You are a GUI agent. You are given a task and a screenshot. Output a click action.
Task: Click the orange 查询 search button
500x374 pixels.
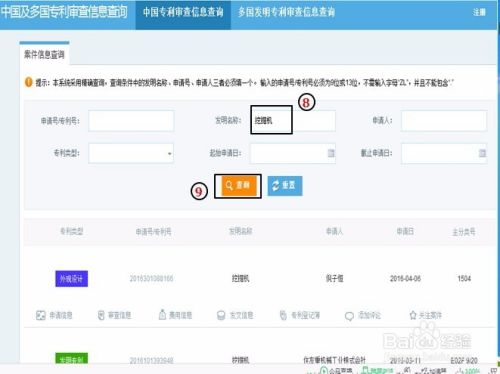[239, 185]
